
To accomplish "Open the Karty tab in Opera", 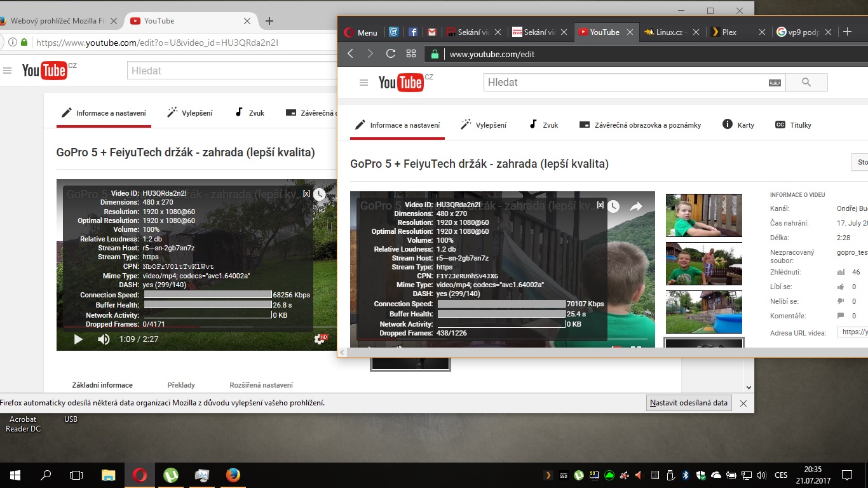I will (738, 125).
